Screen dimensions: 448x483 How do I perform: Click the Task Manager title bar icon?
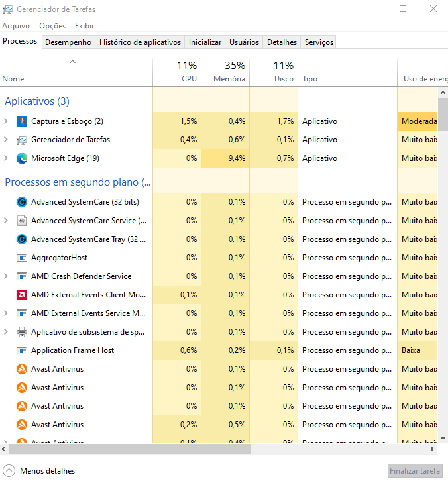pos(8,9)
